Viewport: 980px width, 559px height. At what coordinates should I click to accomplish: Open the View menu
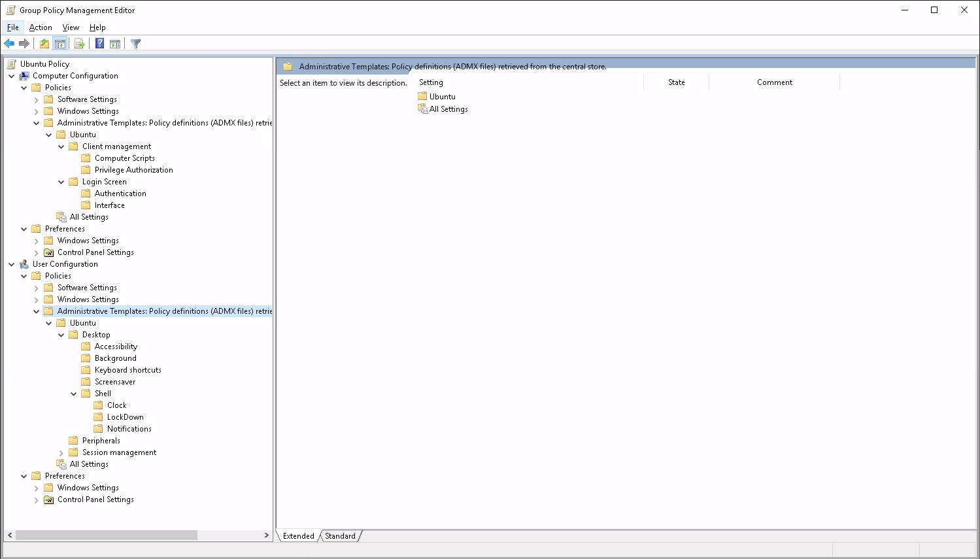[x=71, y=27]
